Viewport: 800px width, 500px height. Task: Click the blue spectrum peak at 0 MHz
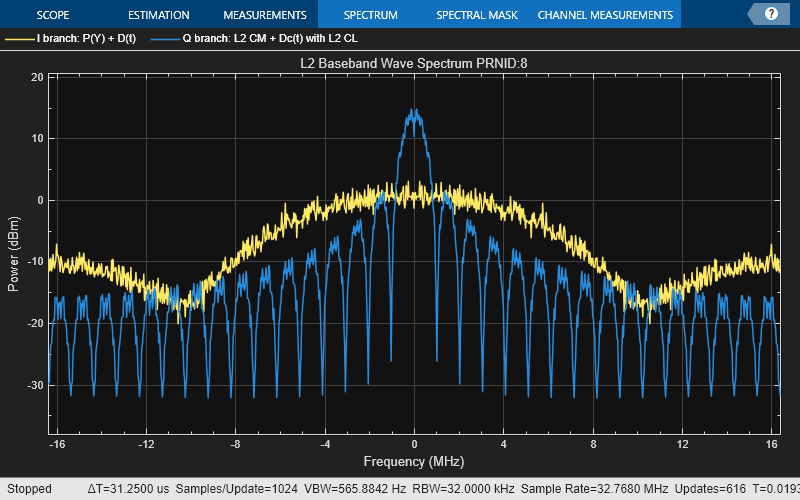(x=414, y=112)
